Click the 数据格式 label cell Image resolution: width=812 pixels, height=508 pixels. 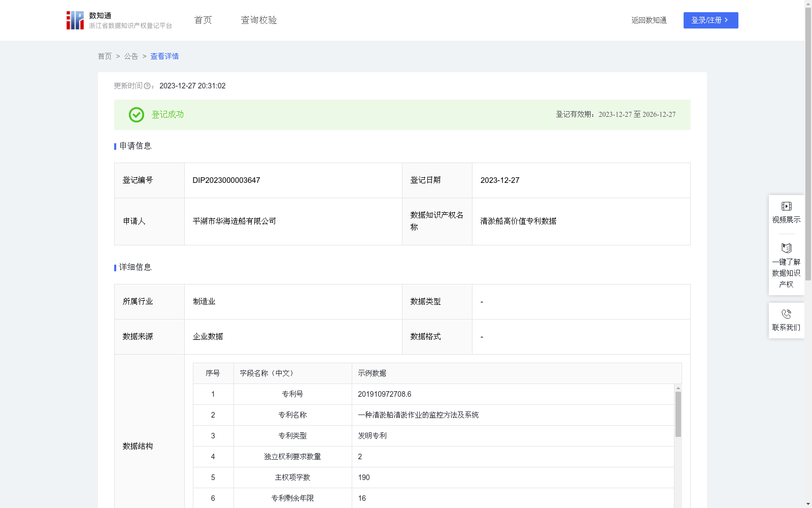point(437,337)
